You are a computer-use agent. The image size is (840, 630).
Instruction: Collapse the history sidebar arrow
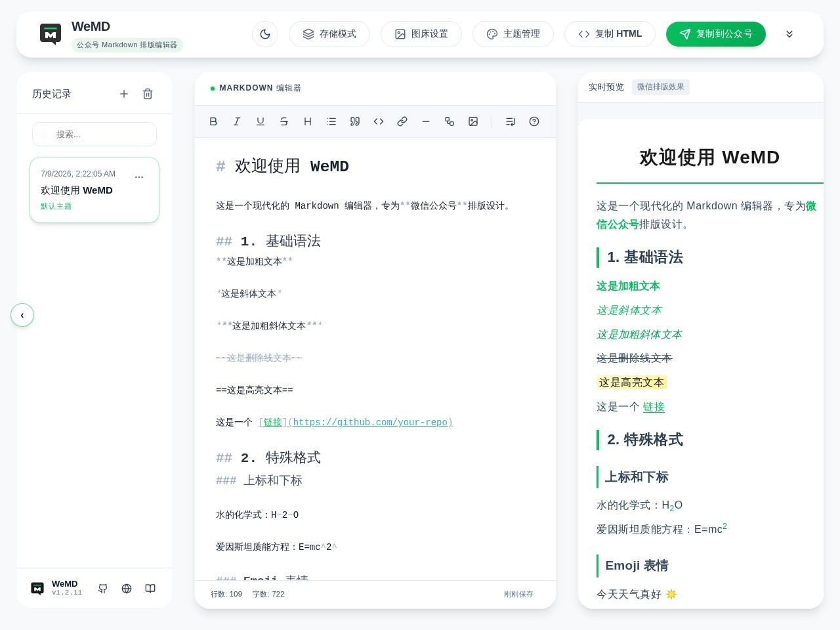(22, 315)
